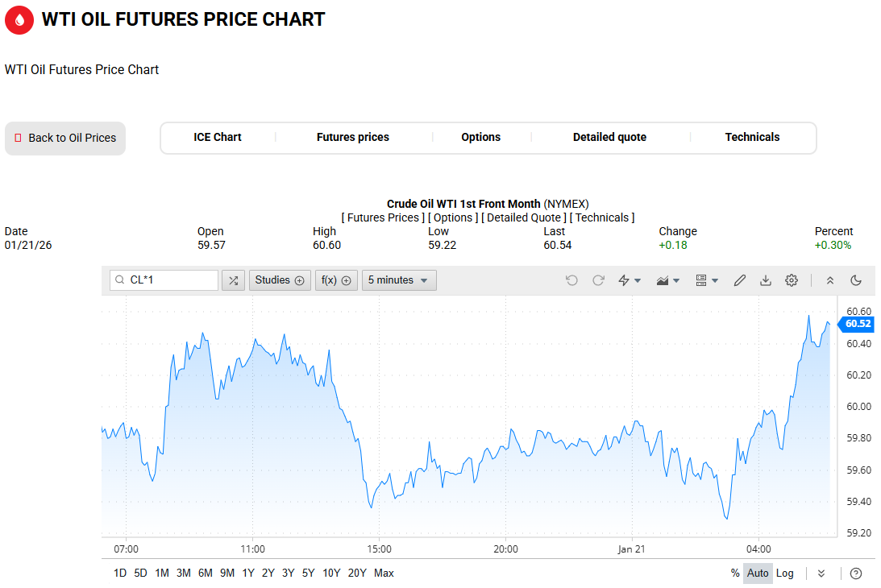
Task: Go back to Oil Prices
Action: pyautogui.click(x=65, y=139)
